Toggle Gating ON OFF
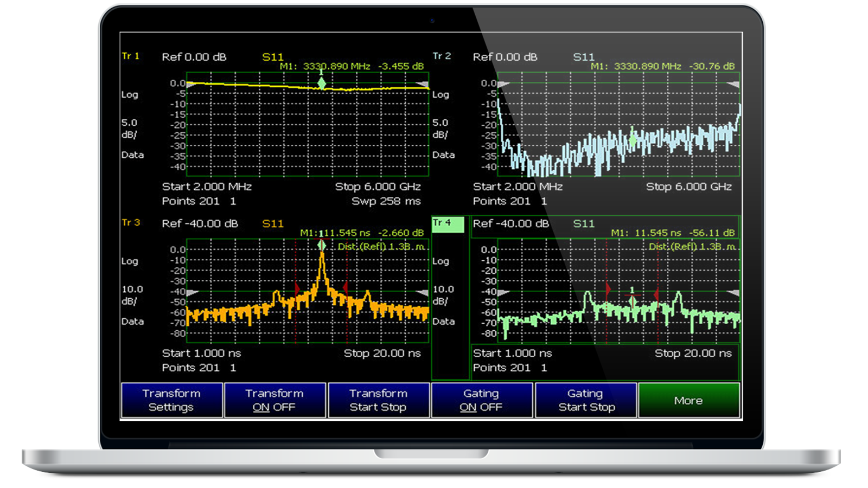This screenshot has height=488, width=868. click(x=481, y=400)
